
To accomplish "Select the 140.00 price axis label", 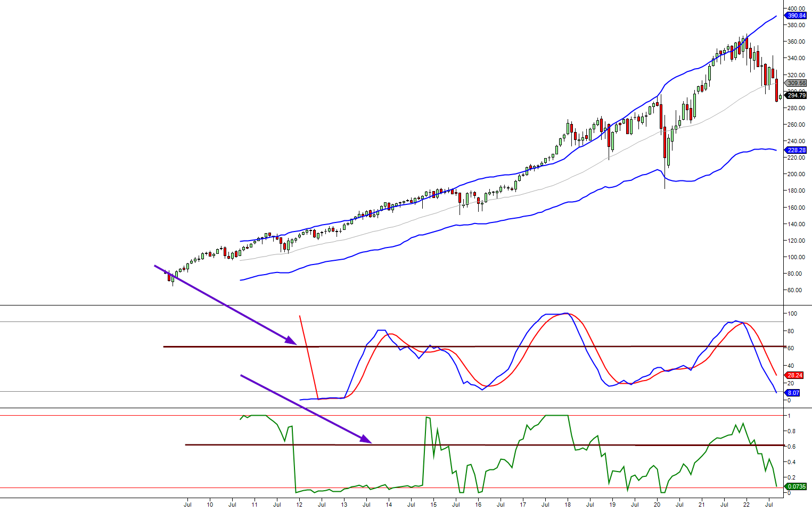I will [x=796, y=224].
